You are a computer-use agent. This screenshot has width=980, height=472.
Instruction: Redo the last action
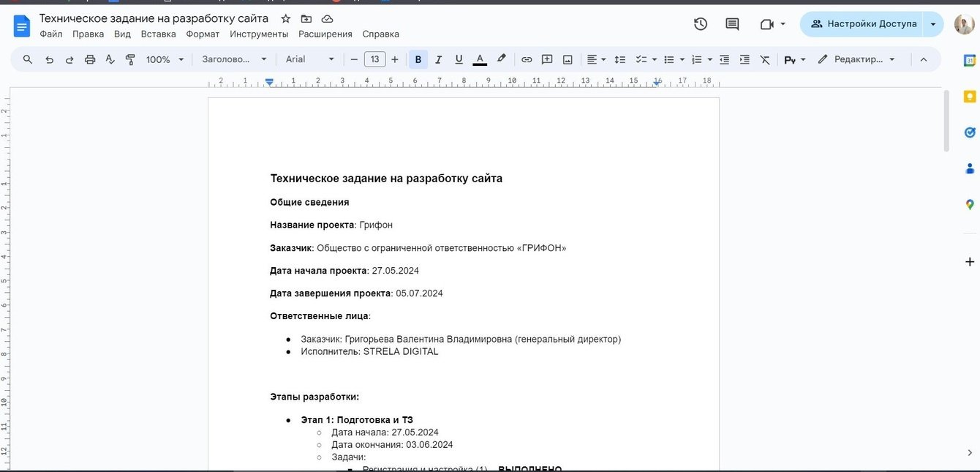click(69, 59)
